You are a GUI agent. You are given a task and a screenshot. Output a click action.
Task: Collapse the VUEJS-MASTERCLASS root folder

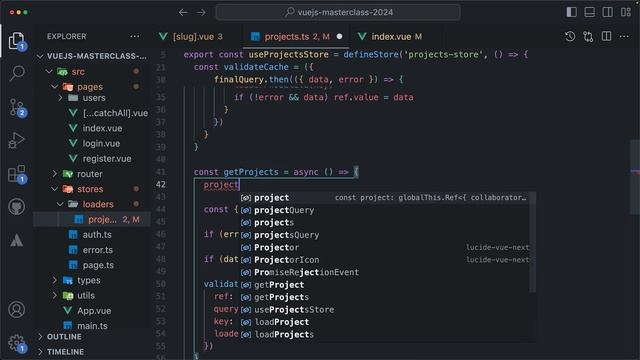(40, 56)
